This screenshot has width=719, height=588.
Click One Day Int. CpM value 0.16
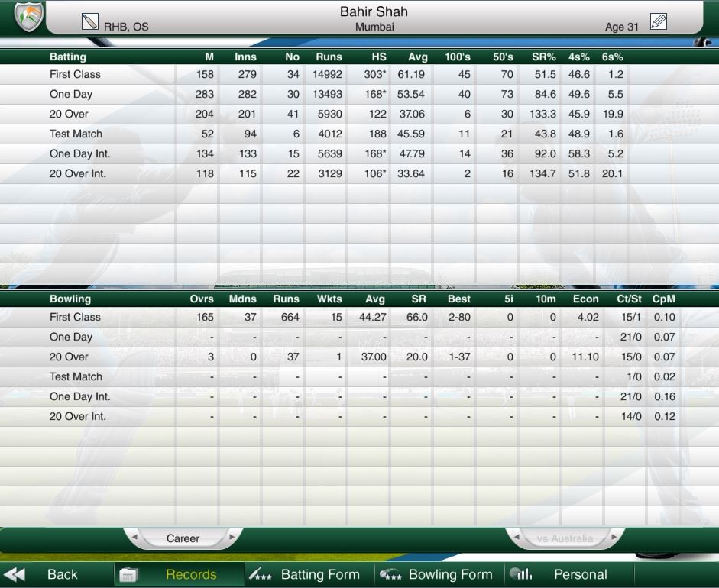tap(665, 396)
